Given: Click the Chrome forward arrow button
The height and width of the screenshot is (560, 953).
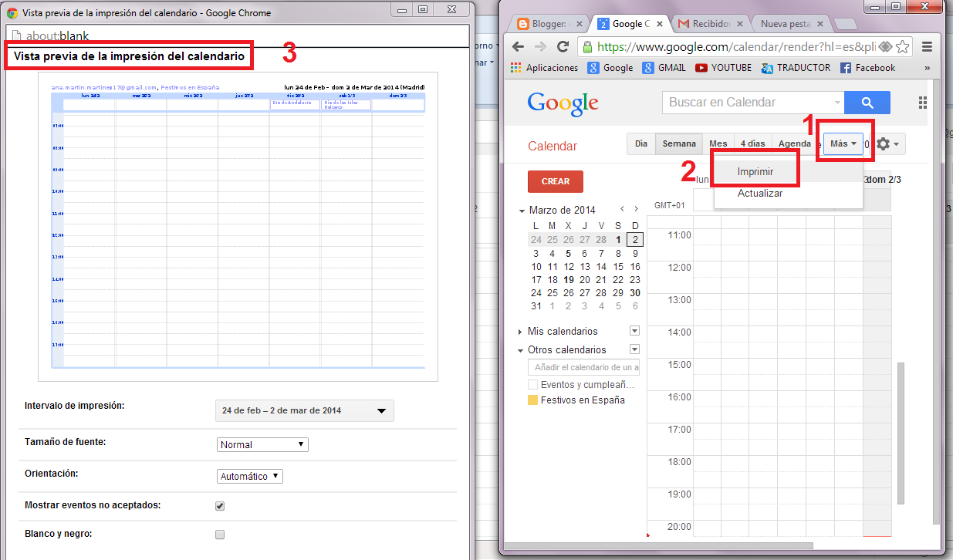Looking at the screenshot, I should click(540, 46).
